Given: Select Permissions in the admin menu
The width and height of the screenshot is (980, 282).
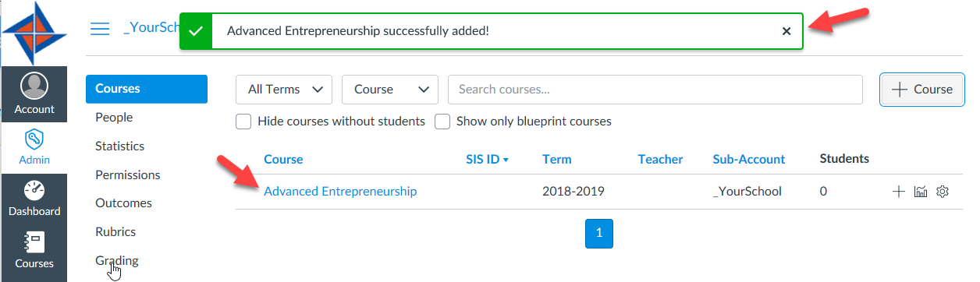Looking at the screenshot, I should 128,174.
